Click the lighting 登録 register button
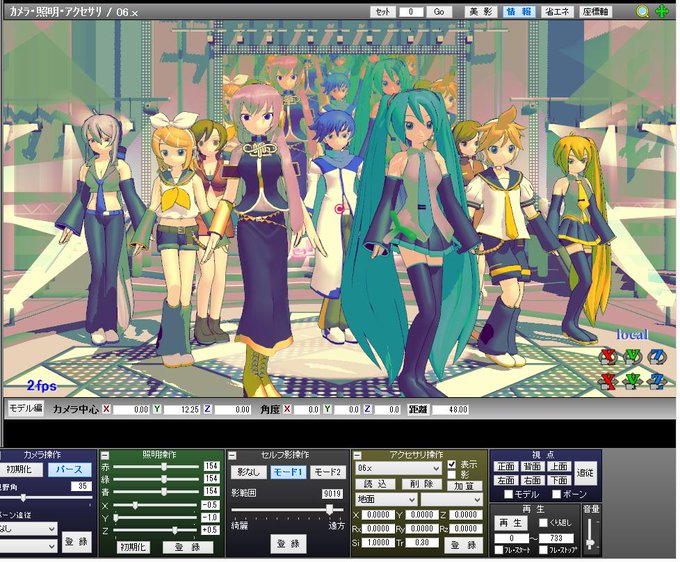Image resolution: width=680 pixels, height=562 pixels. click(x=188, y=547)
